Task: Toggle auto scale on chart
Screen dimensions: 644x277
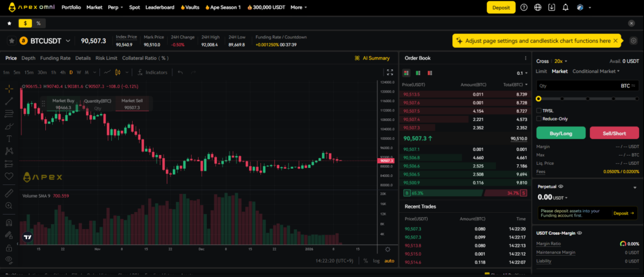Action: click(x=389, y=261)
